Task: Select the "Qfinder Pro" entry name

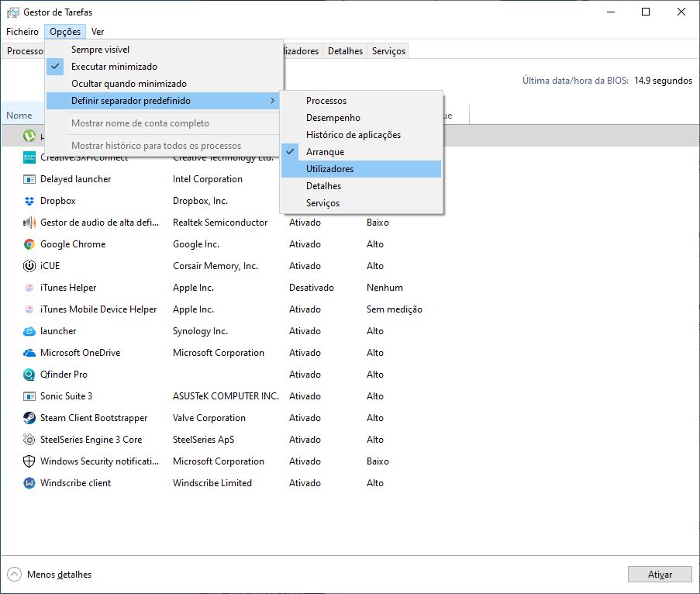Action: pos(64,375)
